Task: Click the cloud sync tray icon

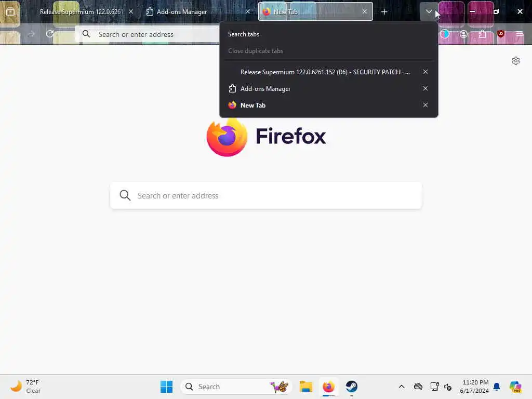Action: coord(418,387)
